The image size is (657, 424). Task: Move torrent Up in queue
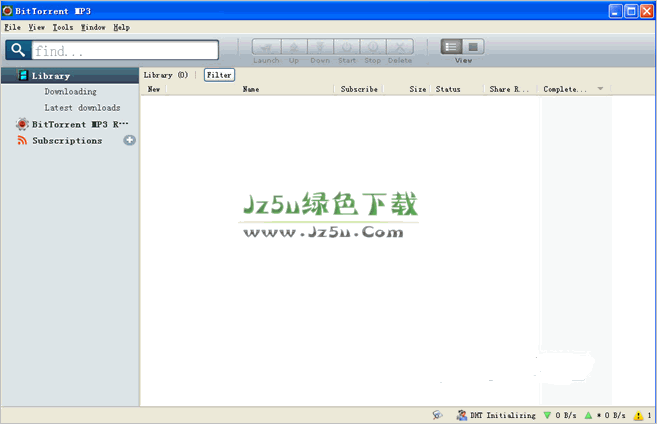(x=294, y=47)
